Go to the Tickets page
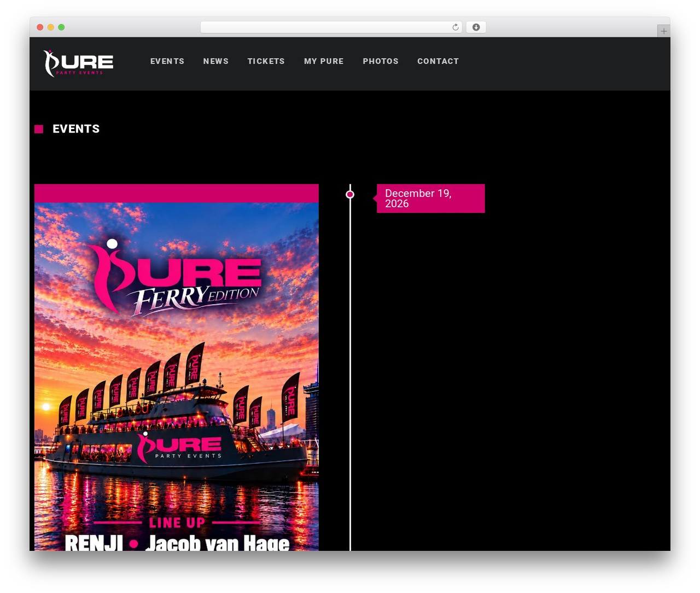This screenshot has height=593, width=700. (x=266, y=61)
